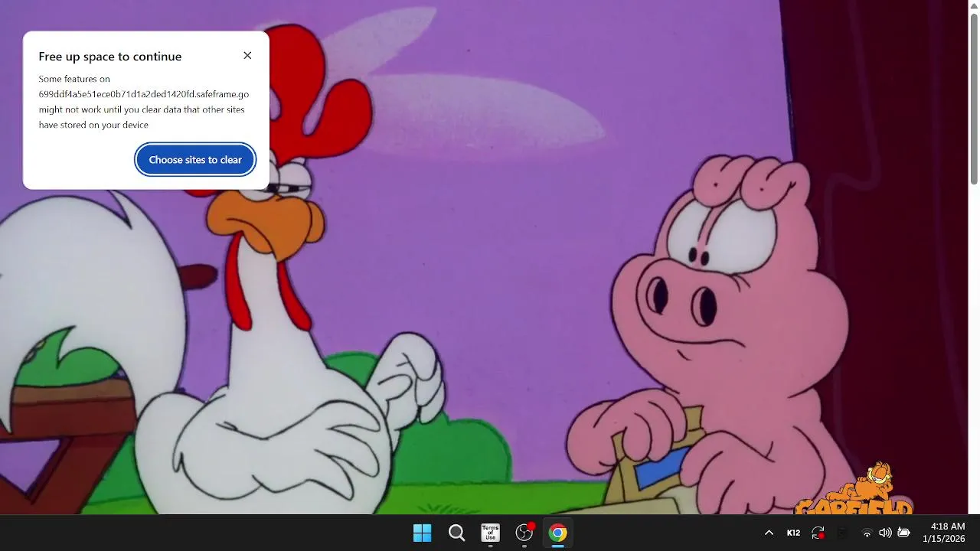This screenshot has width=980, height=551.
Task: Open the Windows Start menu
Action: click(x=422, y=533)
